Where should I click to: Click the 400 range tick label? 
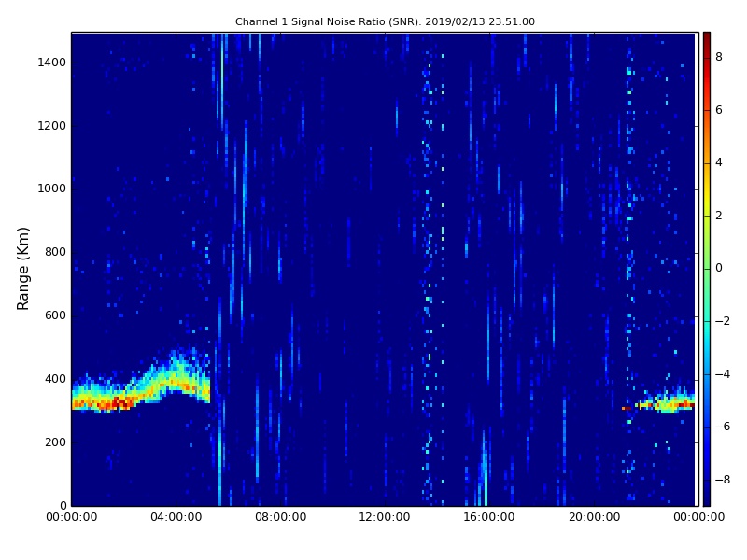tap(54, 379)
